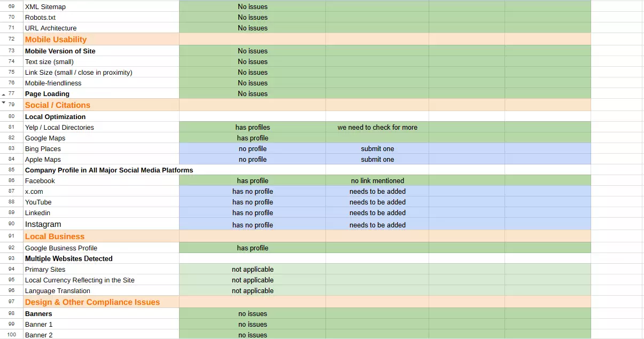This screenshot has height=339, width=644.
Task: Select 'not applicable' cell for Language Translation
Action: pyautogui.click(x=253, y=291)
